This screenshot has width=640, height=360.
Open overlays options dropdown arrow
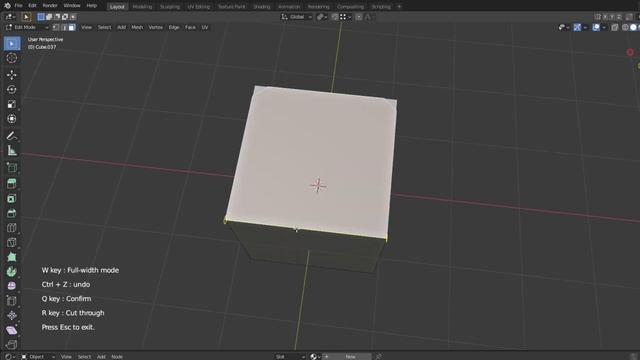(604, 27)
